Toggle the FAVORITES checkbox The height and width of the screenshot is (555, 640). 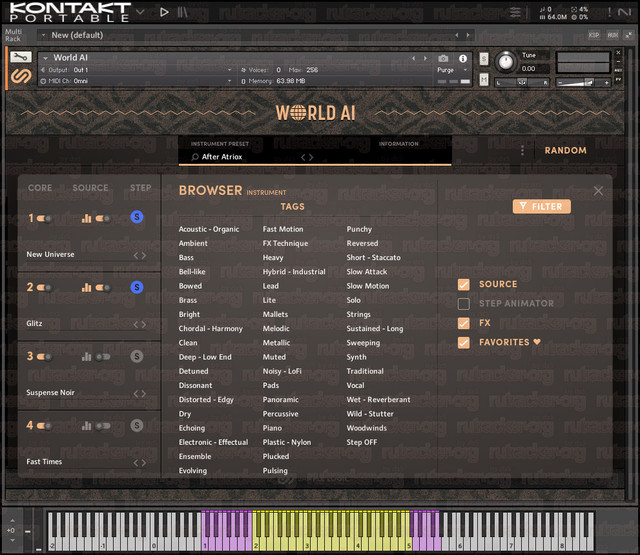[x=464, y=342]
